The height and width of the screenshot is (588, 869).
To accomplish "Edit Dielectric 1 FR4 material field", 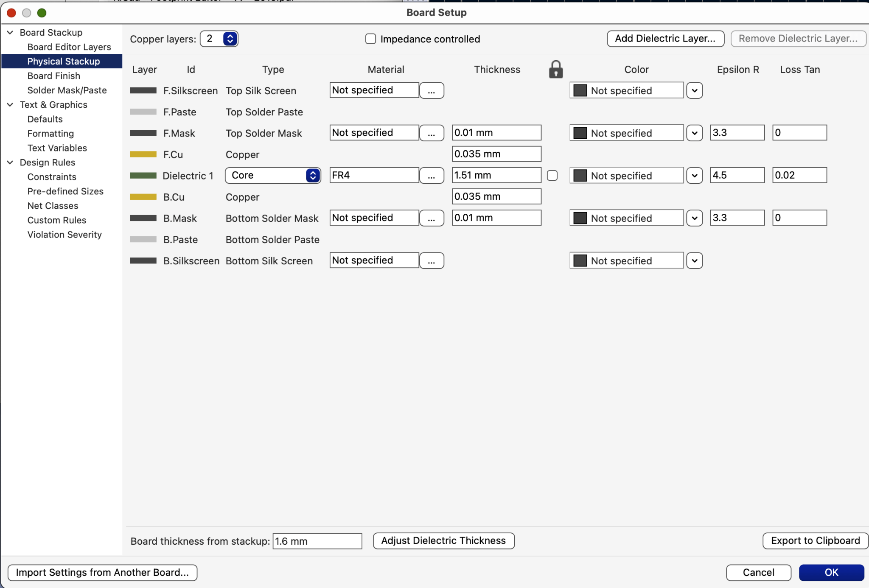I will pyautogui.click(x=374, y=175).
